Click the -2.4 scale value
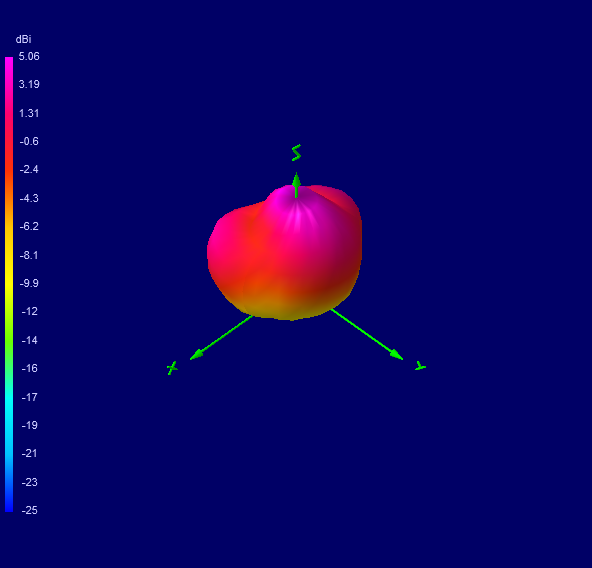592x568 pixels. [x=29, y=169]
